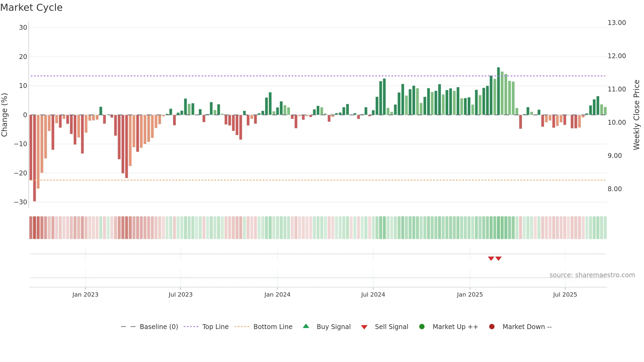This screenshot has height=362, width=644.
Task: Click the Jul 2025 axis label
Action: (565, 294)
